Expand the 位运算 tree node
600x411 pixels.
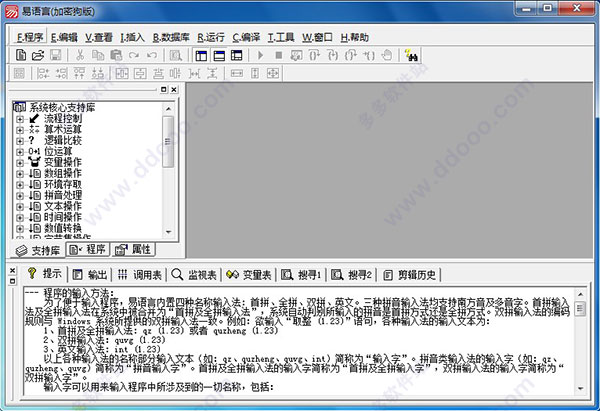tap(20, 152)
